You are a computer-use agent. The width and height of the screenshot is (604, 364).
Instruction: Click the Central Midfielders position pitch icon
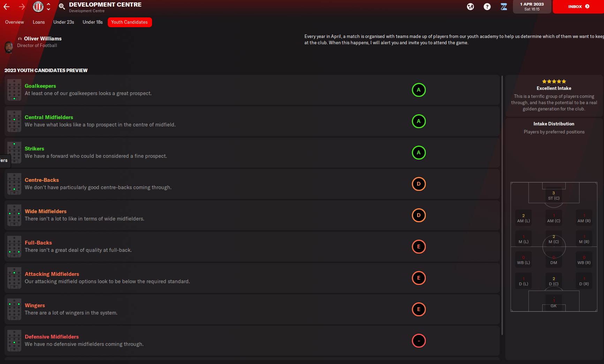click(x=14, y=121)
